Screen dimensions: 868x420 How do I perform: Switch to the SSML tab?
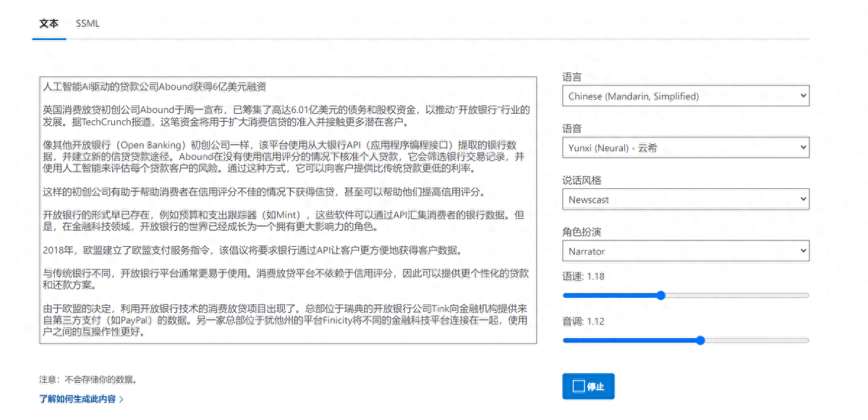[x=87, y=23]
